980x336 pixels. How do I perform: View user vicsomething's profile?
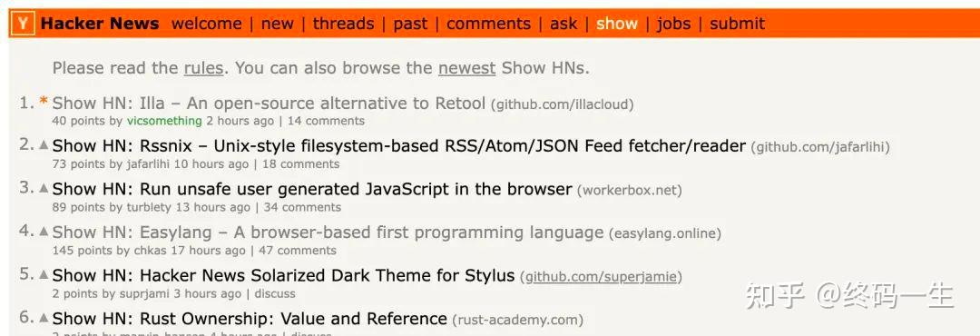[164, 121]
